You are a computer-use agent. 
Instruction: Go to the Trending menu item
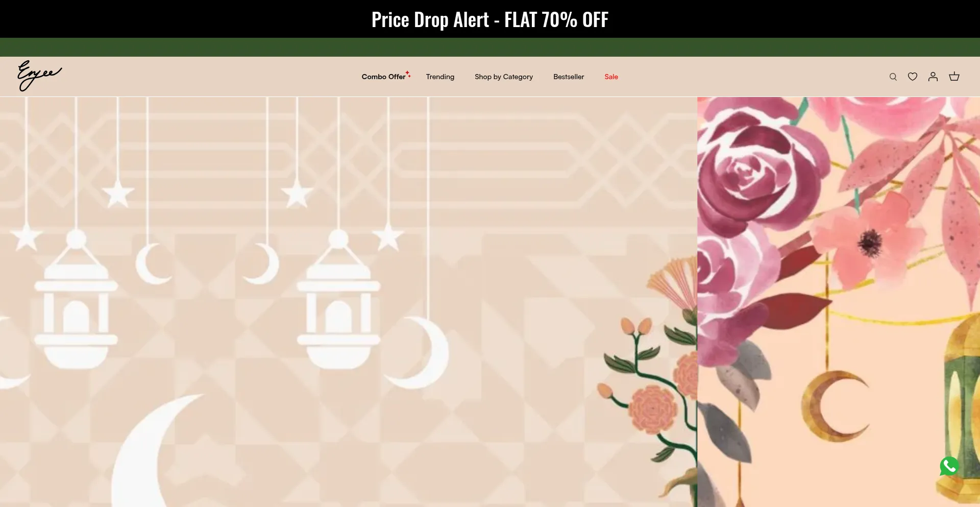coord(440,77)
